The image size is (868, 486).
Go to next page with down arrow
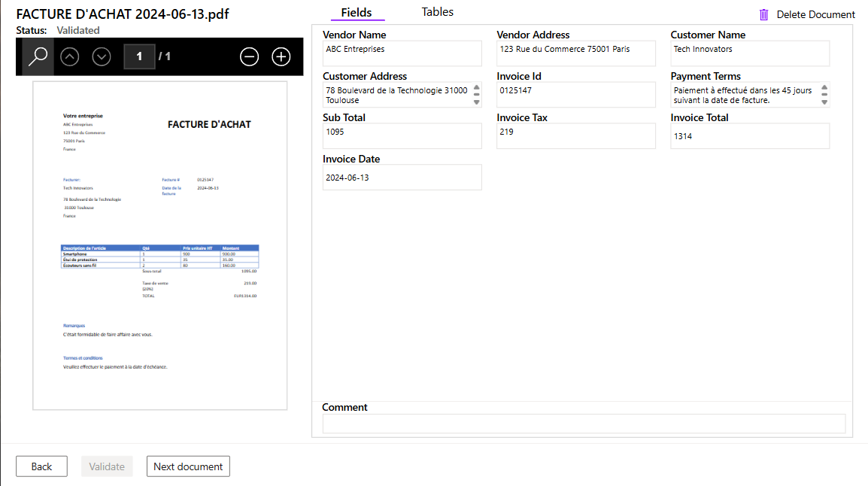pos(102,56)
